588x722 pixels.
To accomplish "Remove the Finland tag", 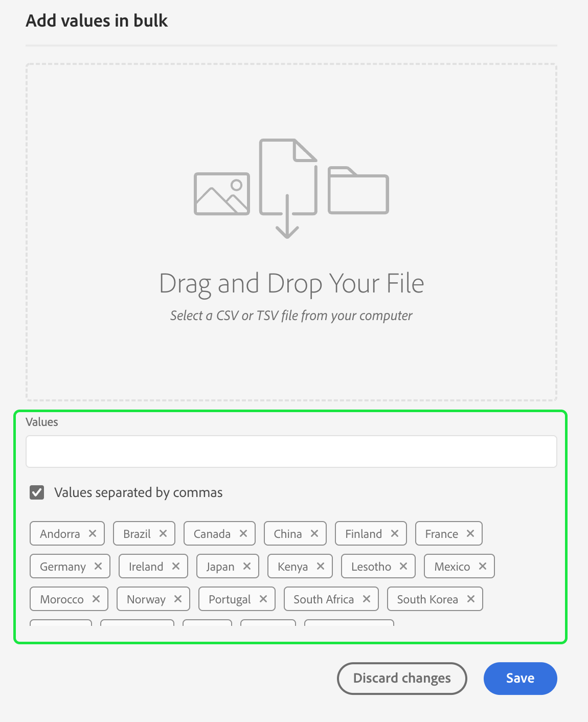I will [x=395, y=533].
